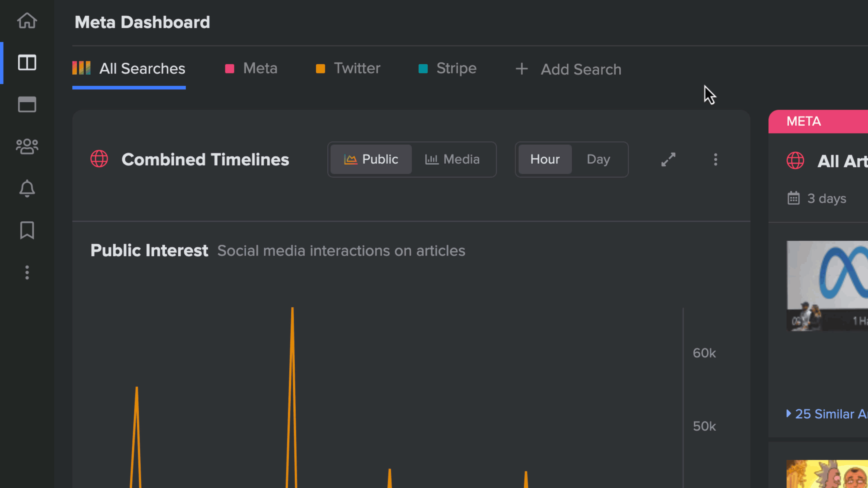The width and height of the screenshot is (868, 488).
Task: Open the team people icon in sidebar
Action: click(27, 147)
